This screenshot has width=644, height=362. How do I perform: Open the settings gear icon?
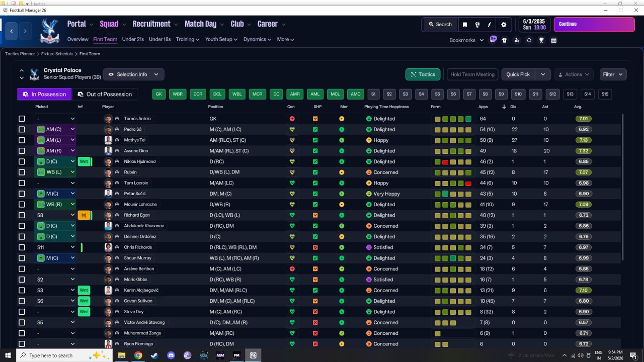[504, 24]
